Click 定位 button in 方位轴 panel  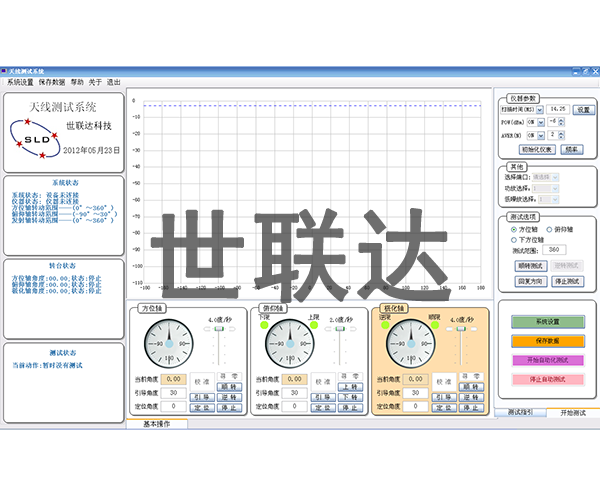pos(202,408)
